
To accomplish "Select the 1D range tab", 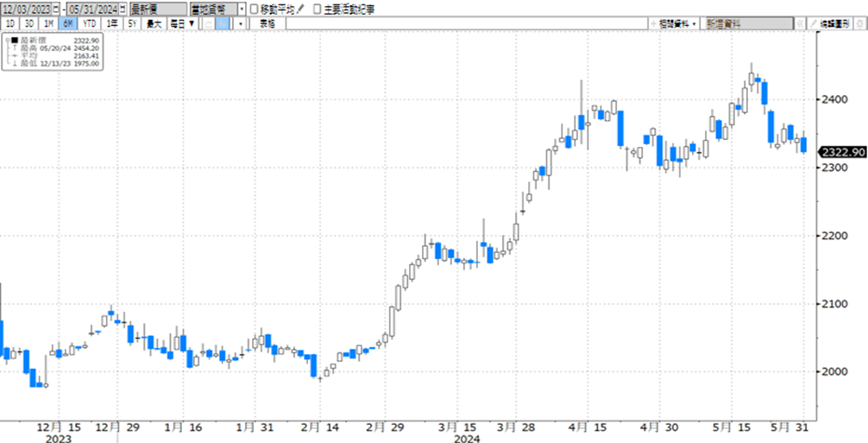I will point(10,24).
